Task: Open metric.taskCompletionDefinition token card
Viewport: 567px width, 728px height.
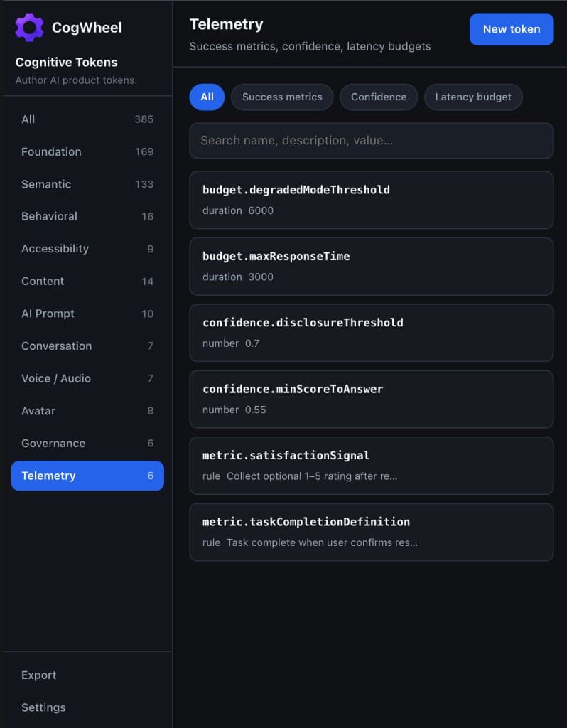Action: tap(371, 532)
